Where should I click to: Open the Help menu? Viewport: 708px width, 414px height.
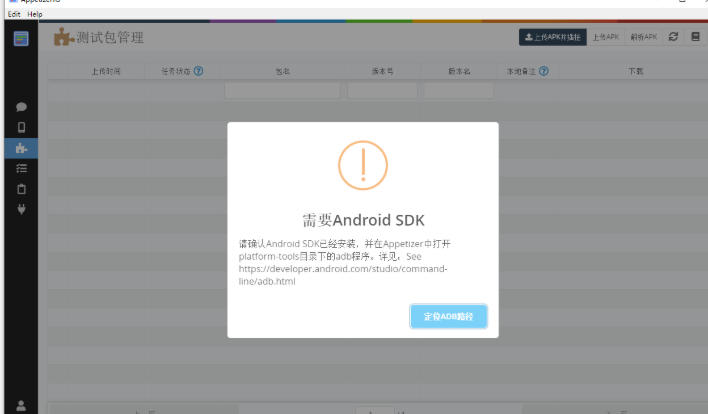35,14
